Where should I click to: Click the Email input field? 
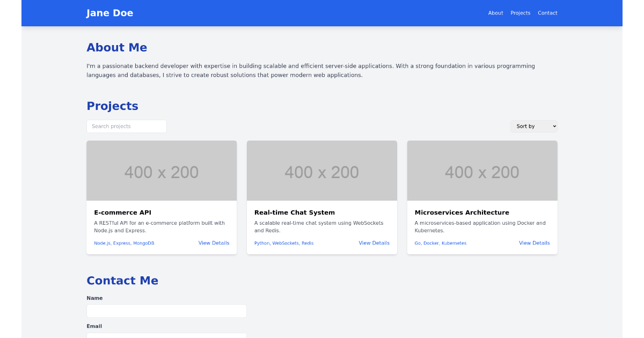(166, 336)
